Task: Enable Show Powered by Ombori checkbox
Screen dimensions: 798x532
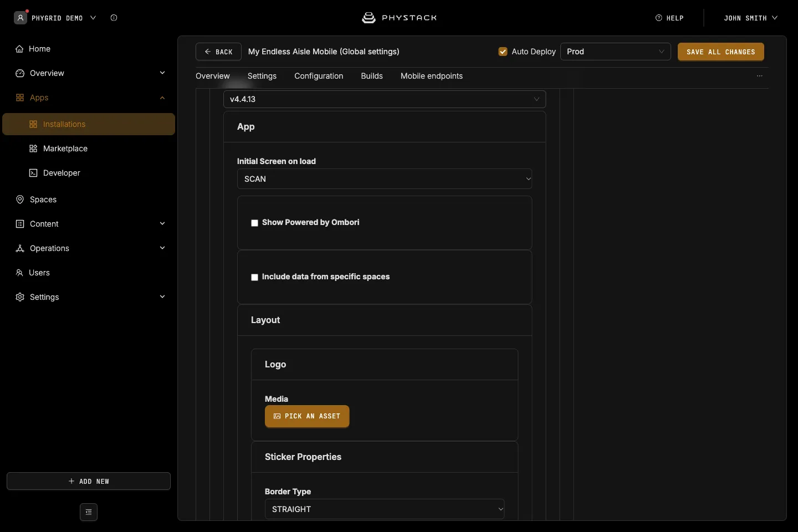Action: click(255, 223)
